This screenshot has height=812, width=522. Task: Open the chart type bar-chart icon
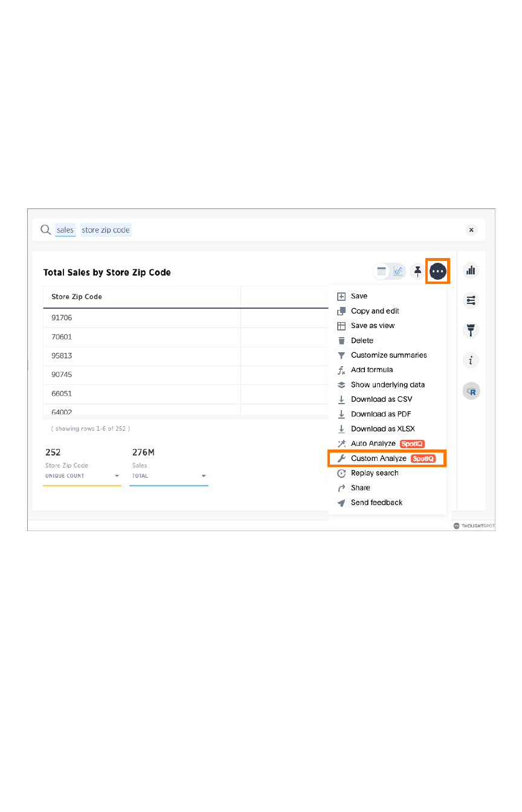(471, 270)
